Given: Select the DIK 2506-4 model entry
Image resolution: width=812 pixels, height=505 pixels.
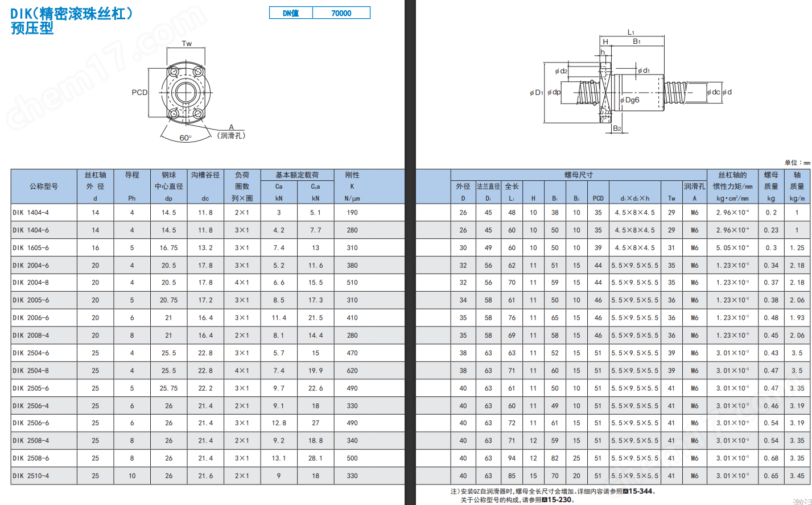Looking at the screenshot, I should (31, 406).
